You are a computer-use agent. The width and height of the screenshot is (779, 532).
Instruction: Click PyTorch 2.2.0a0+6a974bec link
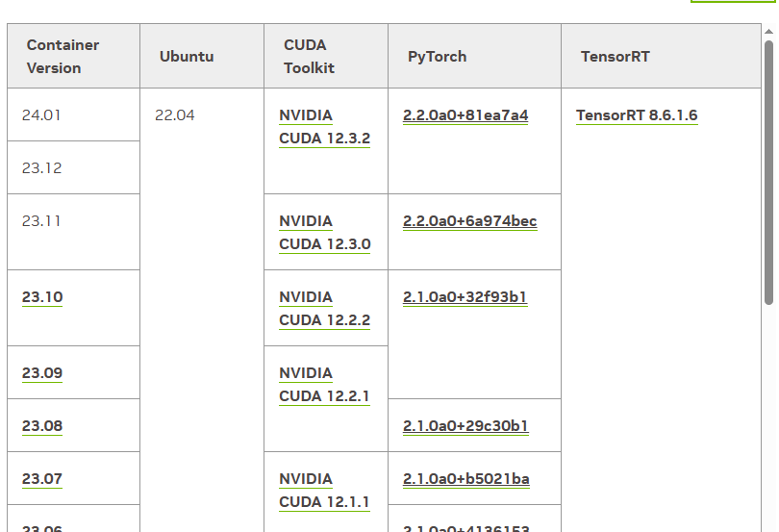pyautogui.click(x=469, y=221)
